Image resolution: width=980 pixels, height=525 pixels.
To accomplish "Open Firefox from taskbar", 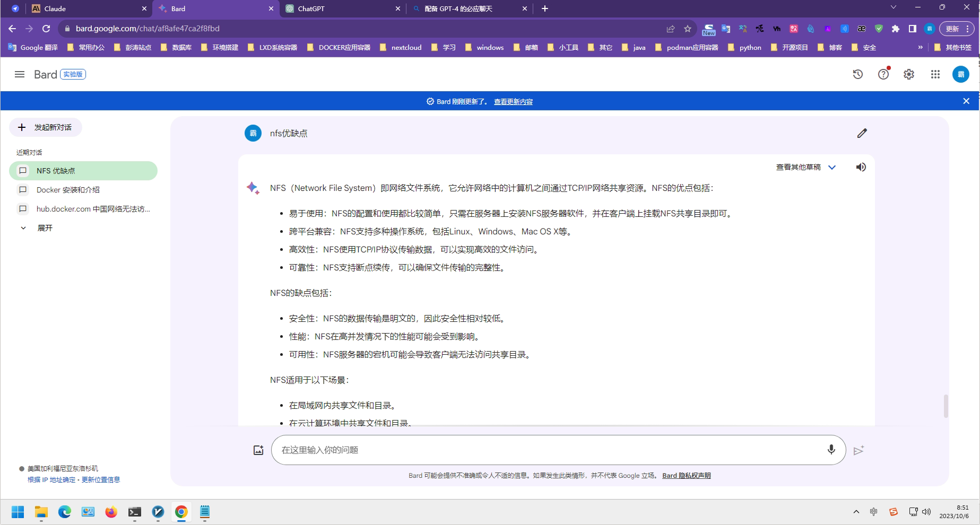I will click(x=111, y=512).
